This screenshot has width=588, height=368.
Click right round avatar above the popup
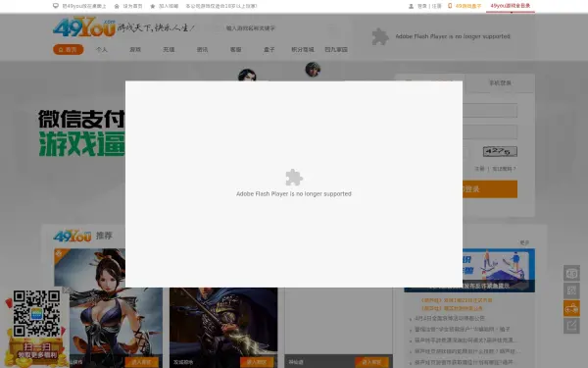tap(313, 70)
